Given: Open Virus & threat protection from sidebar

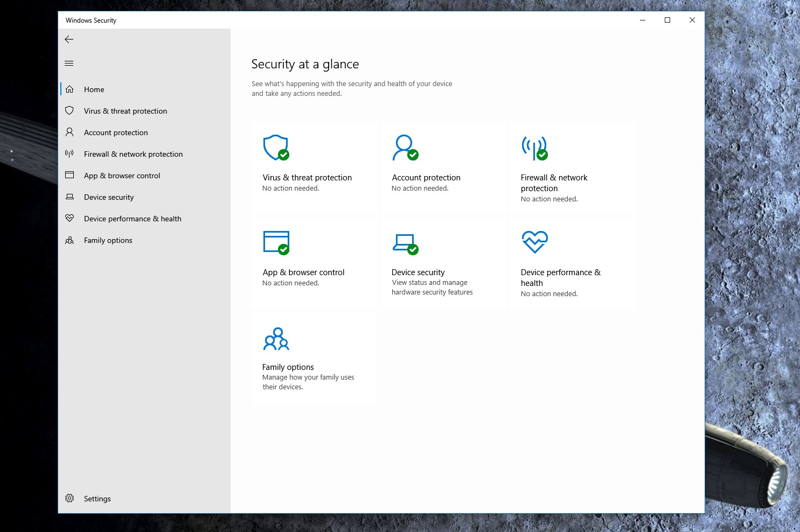Looking at the screenshot, I should pyautogui.click(x=144, y=111).
